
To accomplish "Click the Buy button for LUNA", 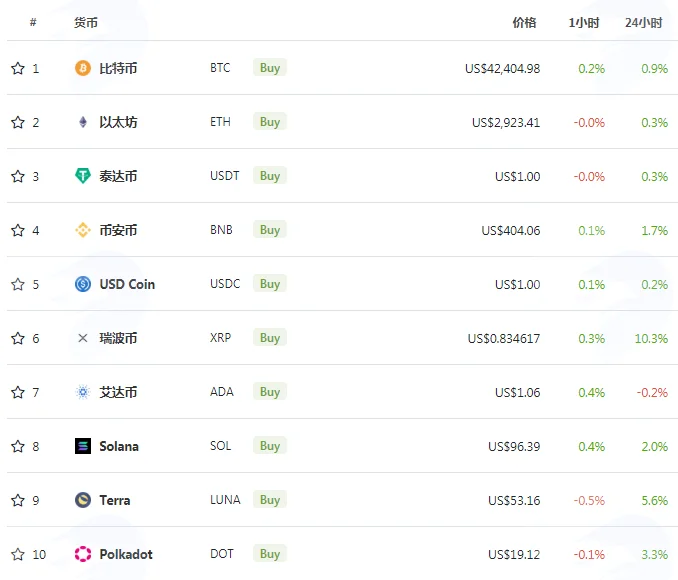I will point(270,500).
